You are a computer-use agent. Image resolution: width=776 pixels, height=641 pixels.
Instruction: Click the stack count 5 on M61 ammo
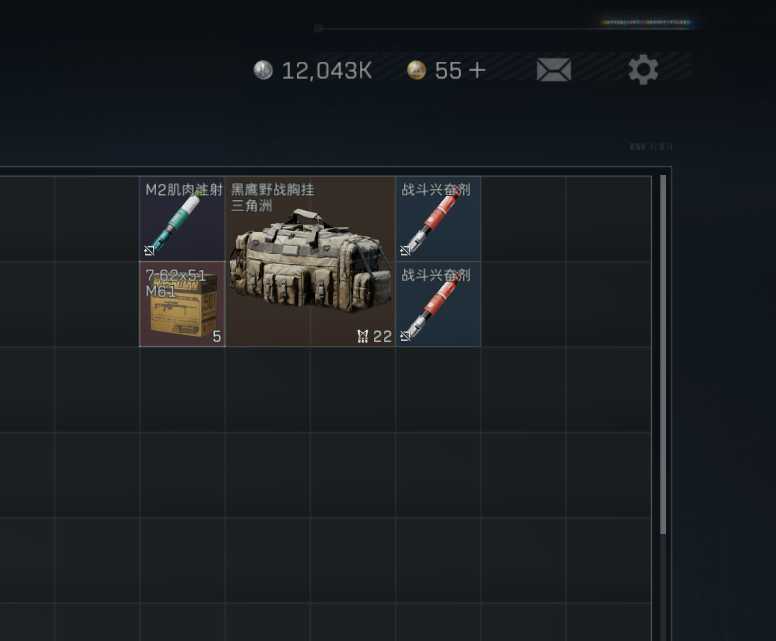[x=217, y=337]
